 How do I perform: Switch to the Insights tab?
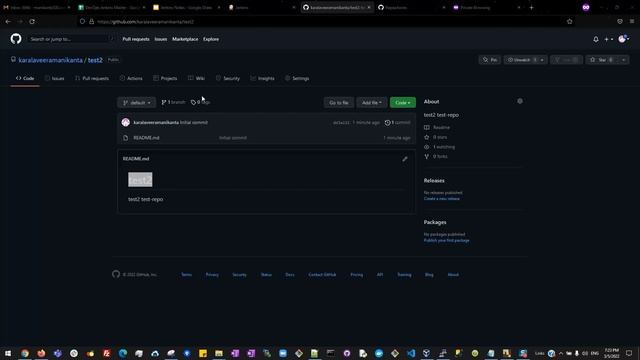(x=262, y=78)
